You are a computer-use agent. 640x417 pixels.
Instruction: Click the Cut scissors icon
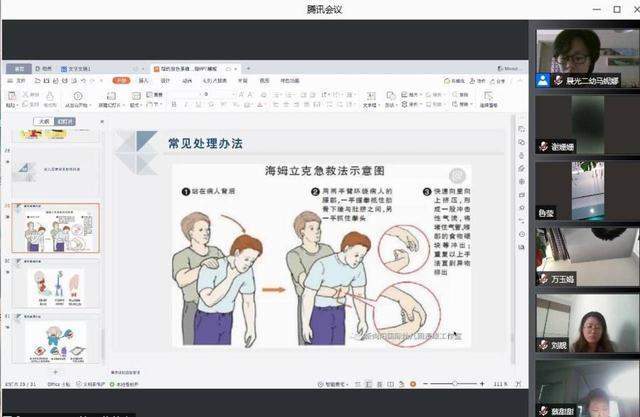pyautogui.click(x=26, y=94)
